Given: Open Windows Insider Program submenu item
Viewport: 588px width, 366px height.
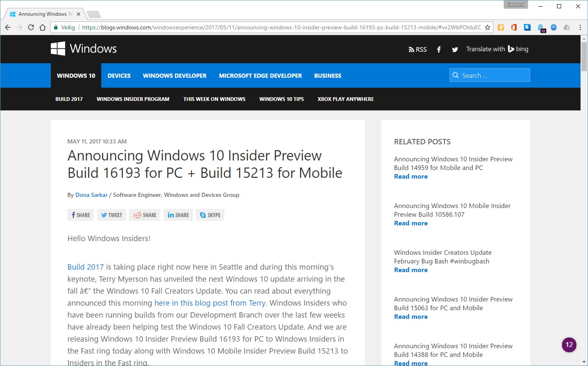Looking at the screenshot, I should [x=133, y=99].
